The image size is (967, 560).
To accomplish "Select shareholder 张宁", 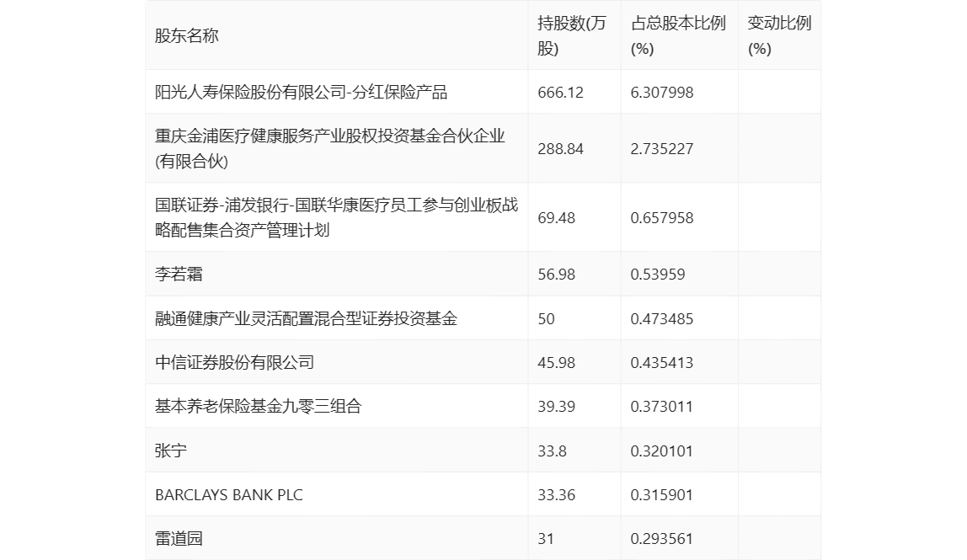I will point(171,451).
